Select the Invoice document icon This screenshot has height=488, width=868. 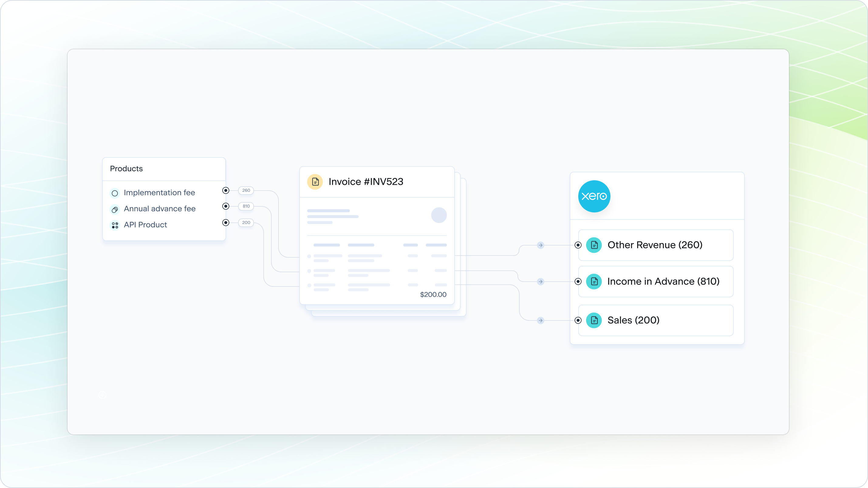click(315, 182)
